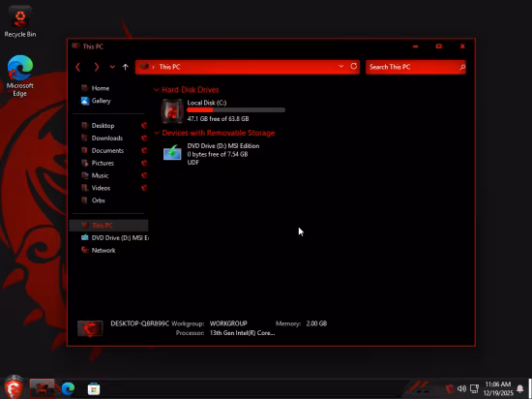
Task: Click the WORKGROUP value in details pane
Action: 228,323
